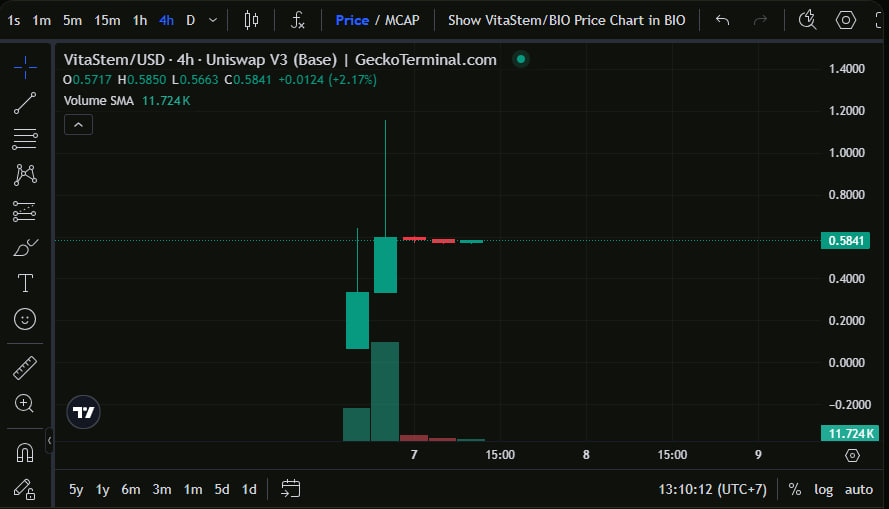Click the TradingView logo badge
Image resolution: width=889 pixels, height=509 pixels.
click(x=83, y=412)
